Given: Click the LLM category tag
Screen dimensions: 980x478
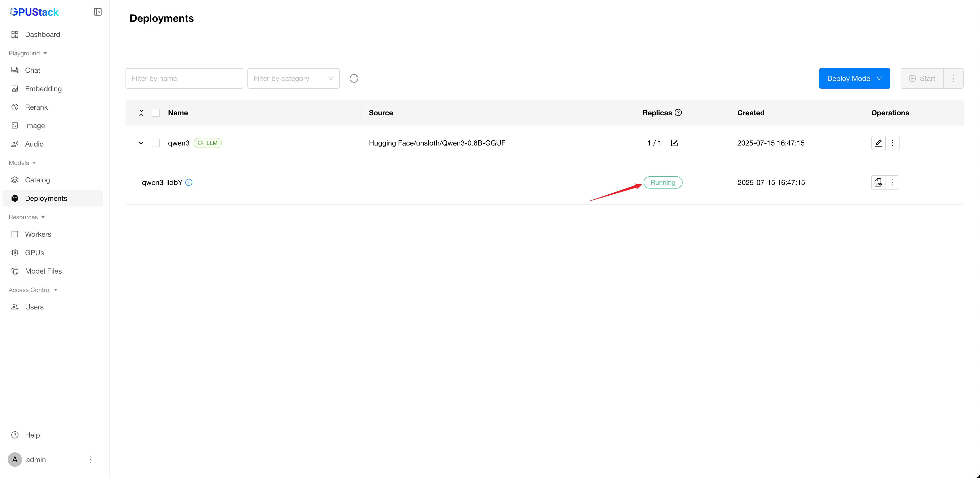Looking at the screenshot, I should tap(208, 143).
